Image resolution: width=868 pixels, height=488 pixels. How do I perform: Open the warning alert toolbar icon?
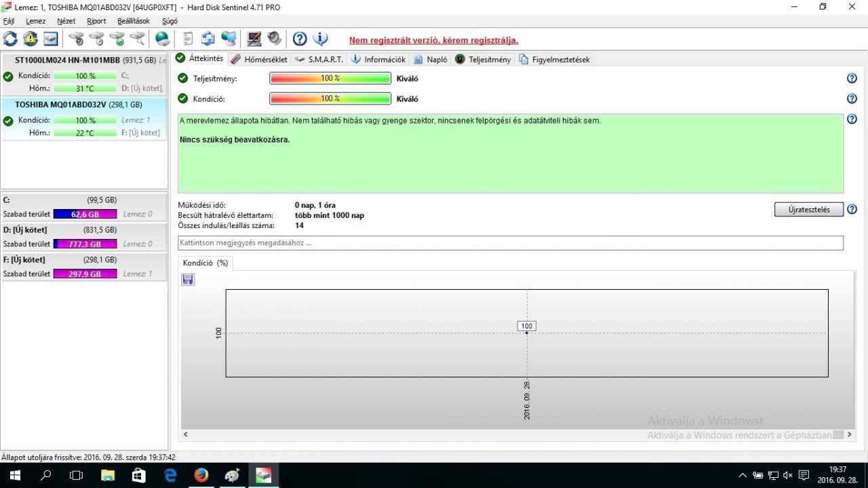(x=31, y=39)
